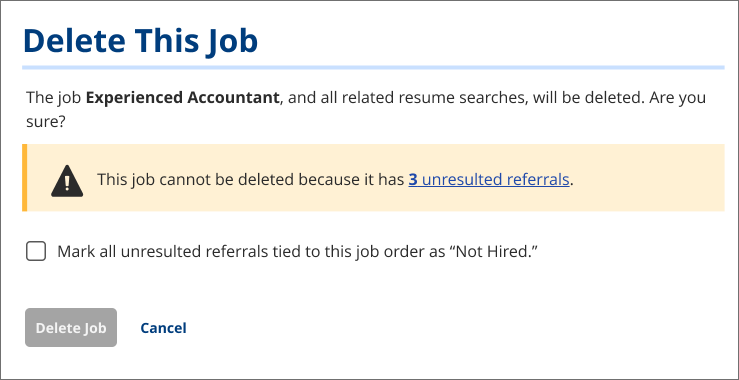Tick the mark referrals Not Hired checkbox
Viewport: 739px width, 380px height.
(36, 251)
